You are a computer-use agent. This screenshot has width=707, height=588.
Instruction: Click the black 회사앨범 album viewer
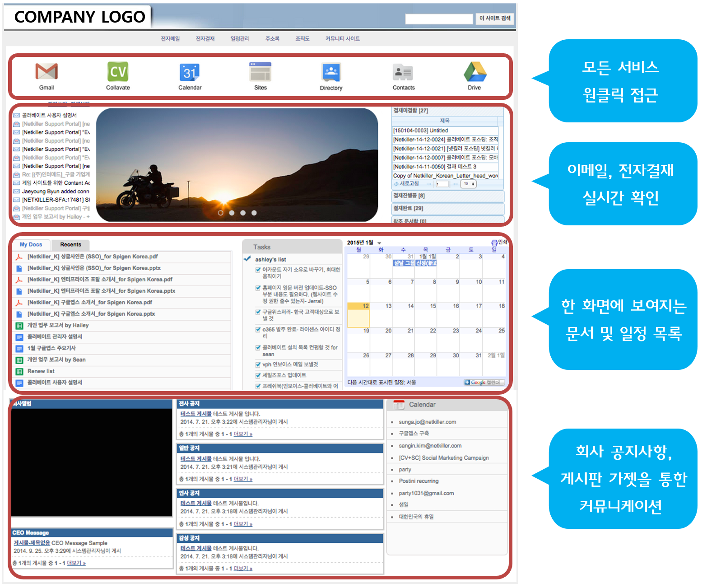92,462
